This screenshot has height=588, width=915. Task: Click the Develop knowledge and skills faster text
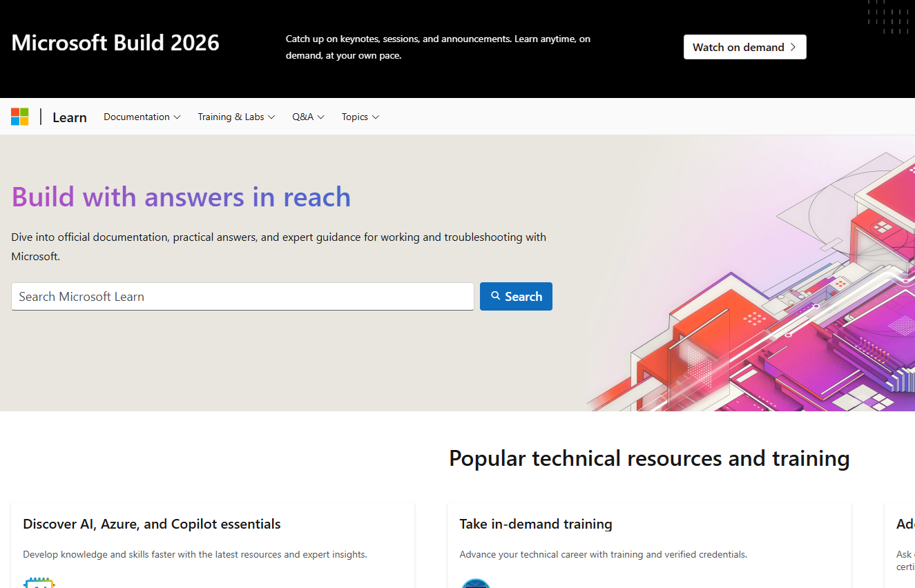195,554
